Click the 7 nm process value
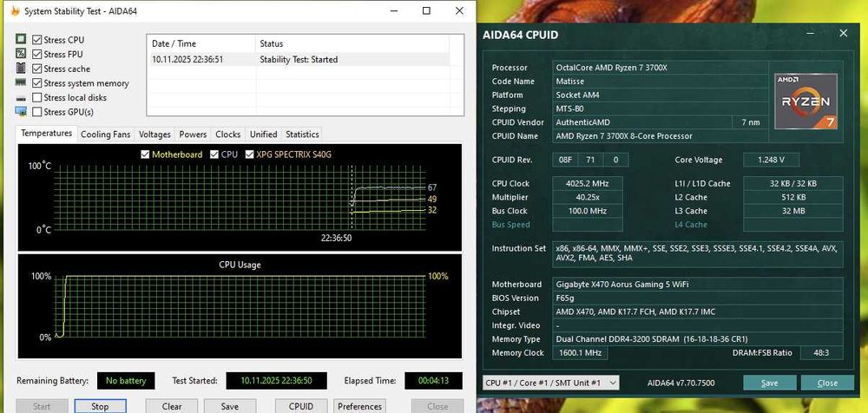 (x=751, y=122)
